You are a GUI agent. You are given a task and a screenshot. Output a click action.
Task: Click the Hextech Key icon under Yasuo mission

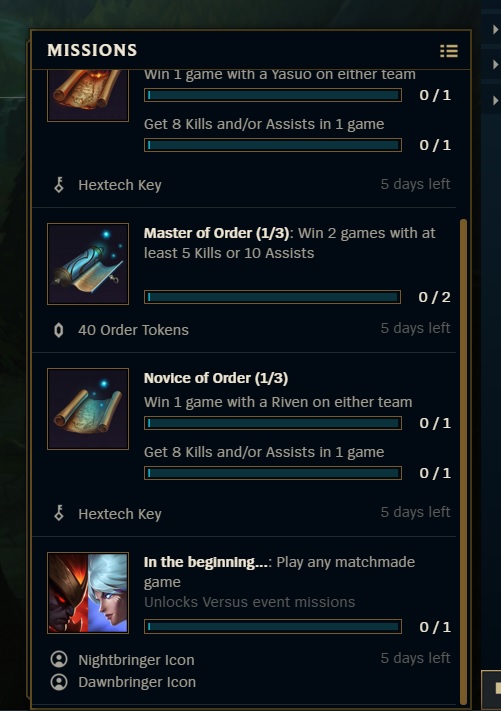[59, 185]
